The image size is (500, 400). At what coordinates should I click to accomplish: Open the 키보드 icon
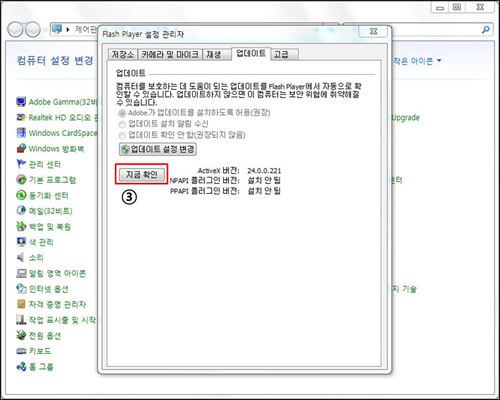21,351
